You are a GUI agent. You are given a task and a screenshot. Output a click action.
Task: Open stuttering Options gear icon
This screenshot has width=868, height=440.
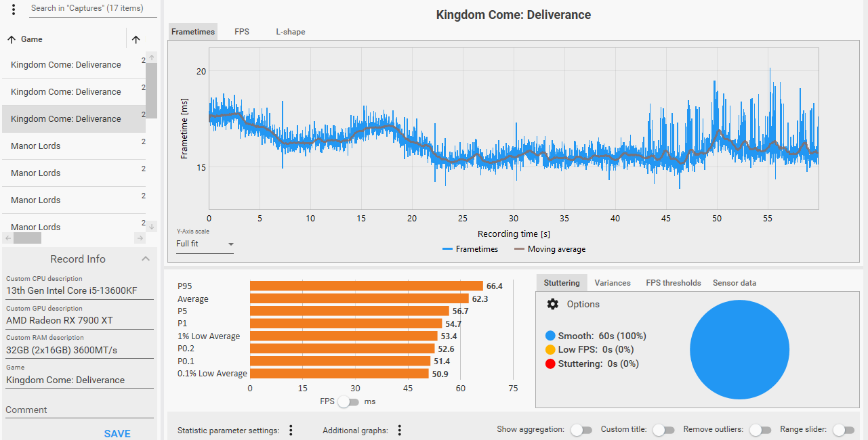[x=553, y=304]
